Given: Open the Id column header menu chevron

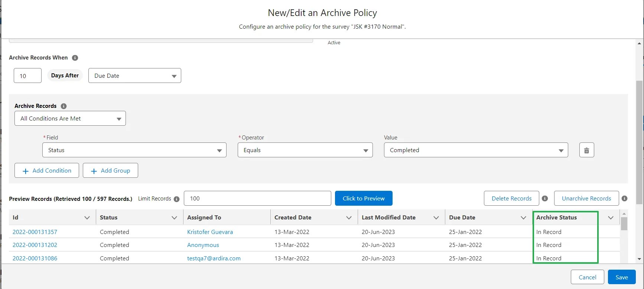Looking at the screenshot, I should [x=87, y=218].
